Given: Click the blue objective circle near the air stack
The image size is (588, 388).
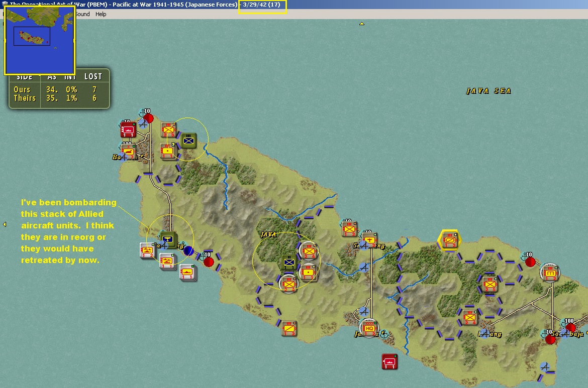Looking at the screenshot, I should pos(188,250).
